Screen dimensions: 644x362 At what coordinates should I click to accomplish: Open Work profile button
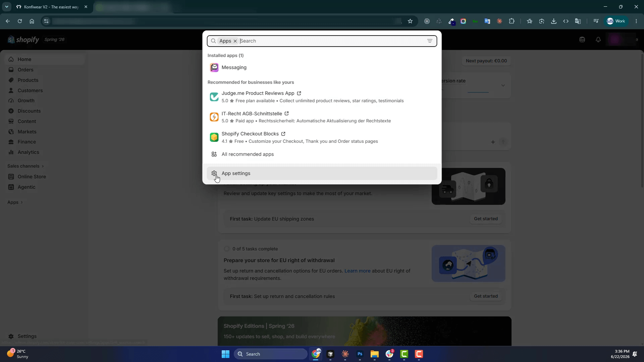pos(616,21)
